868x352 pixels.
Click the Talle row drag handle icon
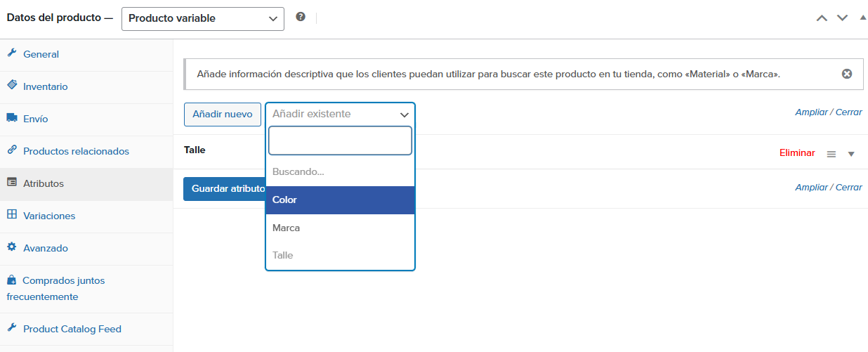pyautogui.click(x=831, y=154)
